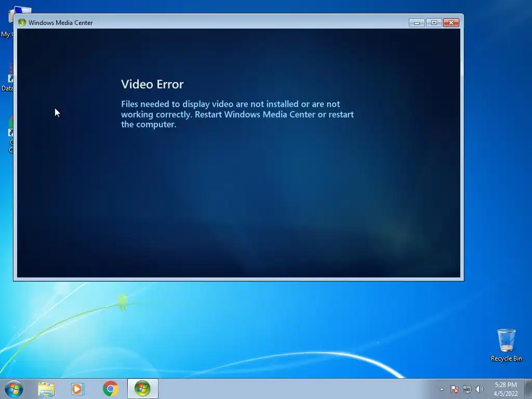Minimize the Windows Media Center window

click(417, 23)
